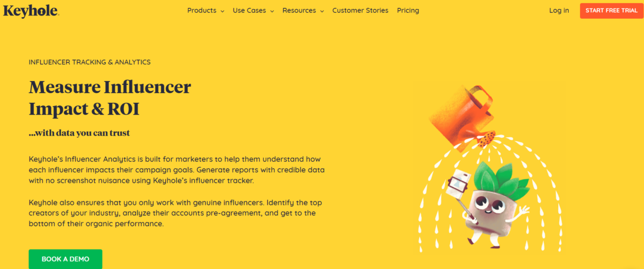Open the Use Cases dropdown arrow

(x=272, y=11)
